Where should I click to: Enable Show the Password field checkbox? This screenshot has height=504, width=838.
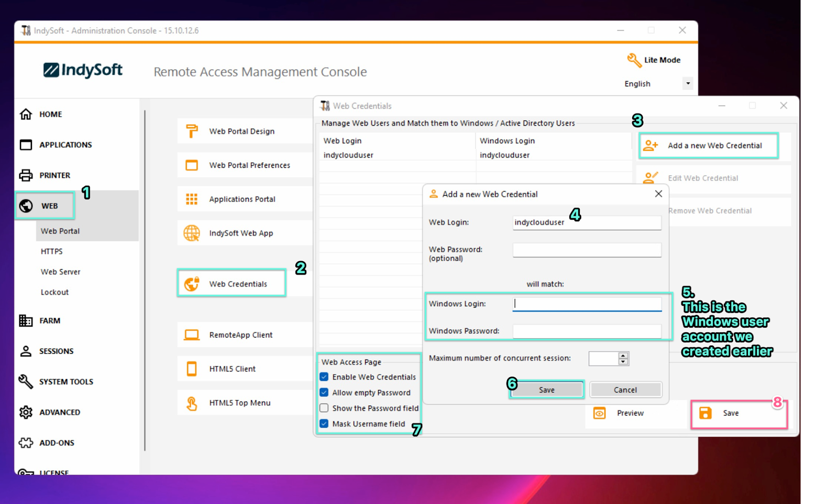pos(324,408)
